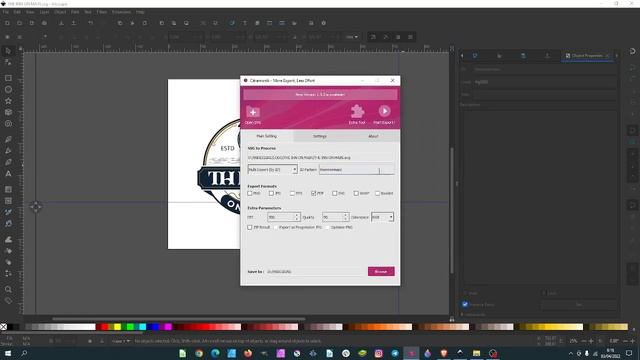Click the canvas horizontal scrollbar
Image resolution: width=640 pixels, height=360 pixels.
tap(179, 319)
